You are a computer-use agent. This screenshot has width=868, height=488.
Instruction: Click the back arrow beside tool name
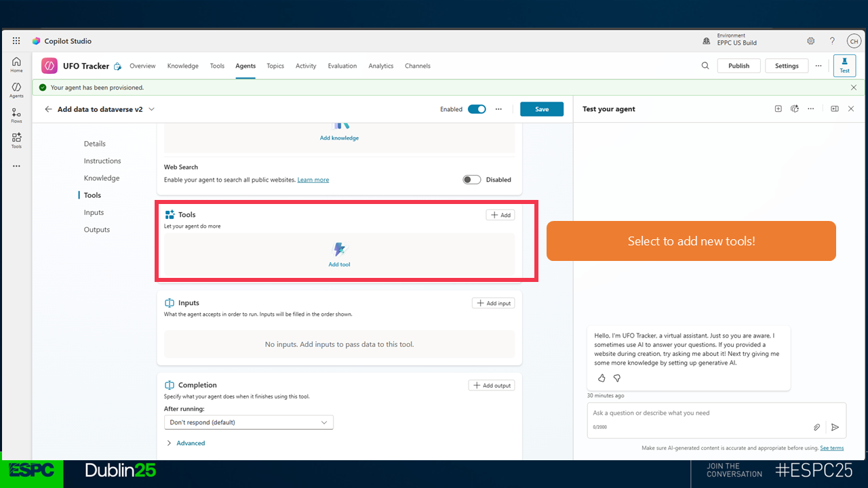(48, 109)
